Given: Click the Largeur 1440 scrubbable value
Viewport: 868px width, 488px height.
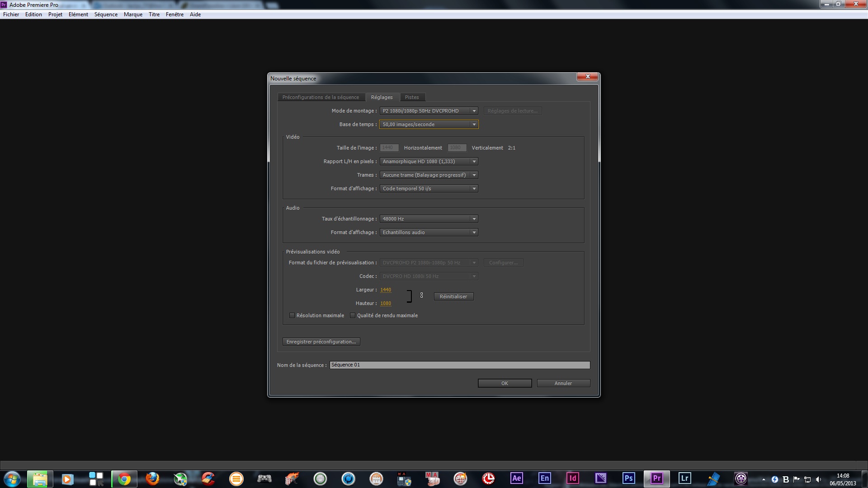Looking at the screenshot, I should point(386,290).
